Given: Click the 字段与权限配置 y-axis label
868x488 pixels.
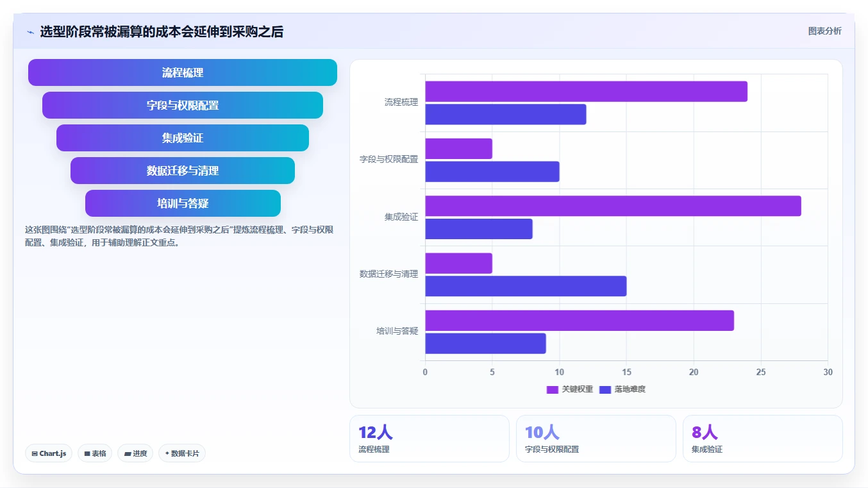Looking at the screenshot, I should [x=388, y=159].
